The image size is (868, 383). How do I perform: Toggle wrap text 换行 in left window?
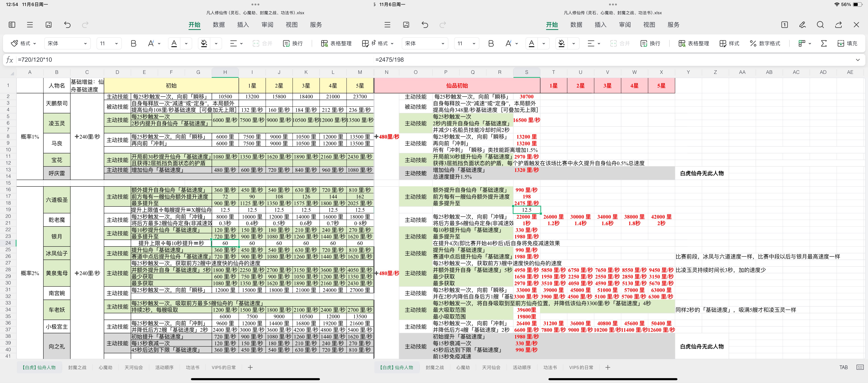[x=293, y=43]
